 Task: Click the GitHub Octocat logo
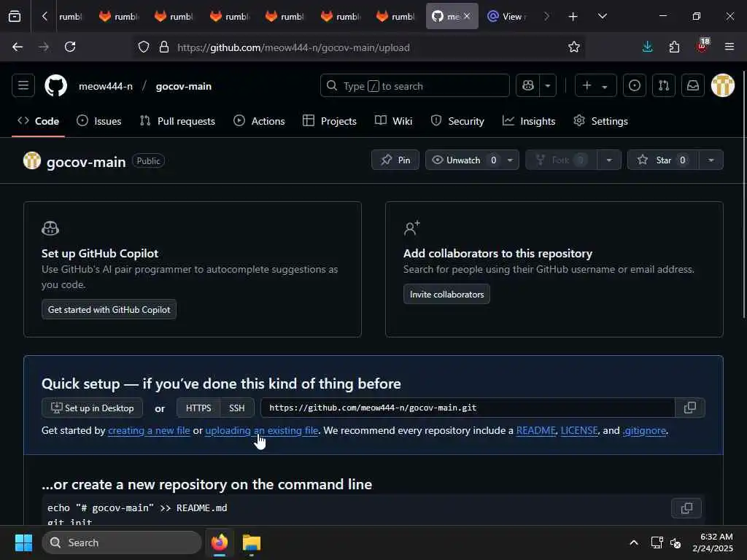coord(55,86)
